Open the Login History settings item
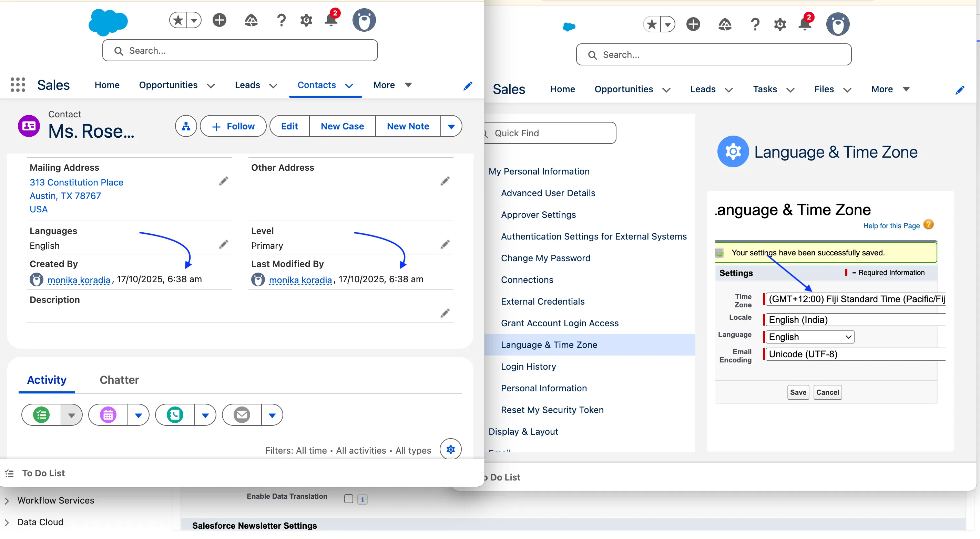980x539 pixels. click(x=529, y=367)
